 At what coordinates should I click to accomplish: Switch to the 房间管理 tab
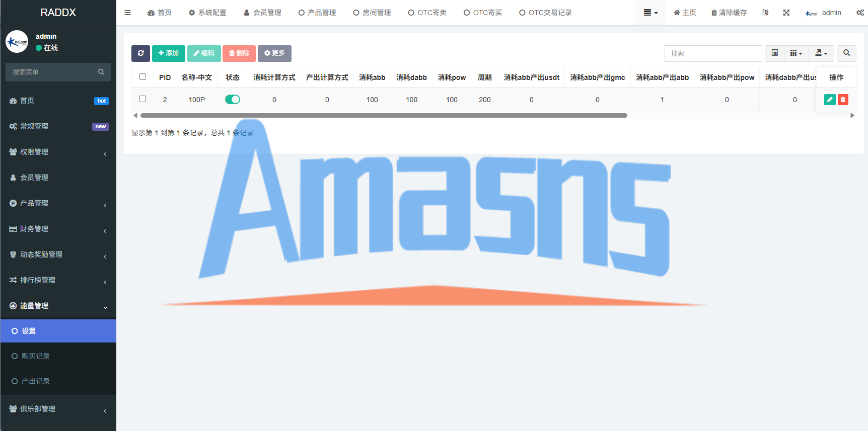point(372,13)
